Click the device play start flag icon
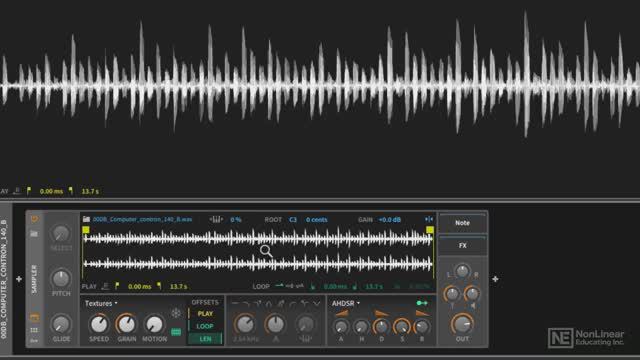Image resolution: width=640 pixels, height=360 pixels. 117,286
